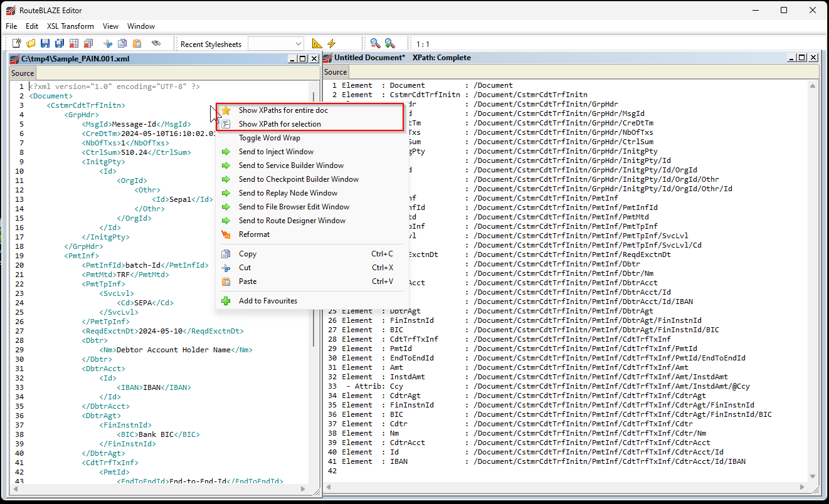Choose Show XPaths for entire doc
Viewport: 829px width, 504px height.
pos(283,110)
